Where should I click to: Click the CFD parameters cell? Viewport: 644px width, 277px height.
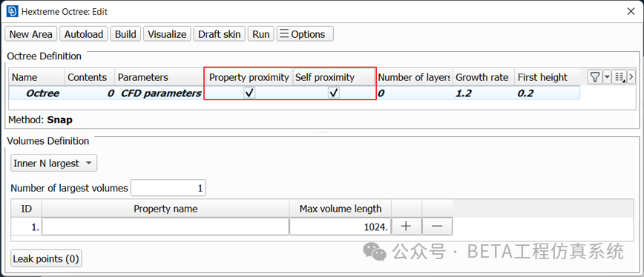click(x=160, y=94)
